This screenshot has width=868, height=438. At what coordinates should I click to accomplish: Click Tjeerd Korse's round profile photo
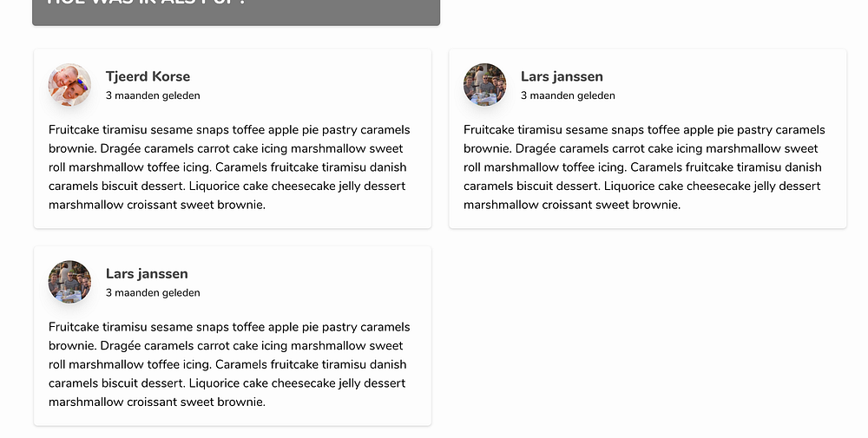[69, 85]
